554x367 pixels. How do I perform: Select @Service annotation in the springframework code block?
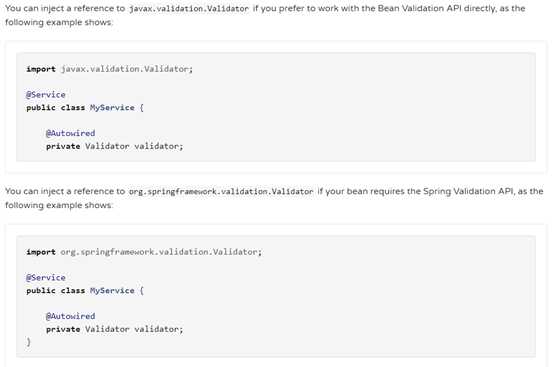tap(46, 278)
